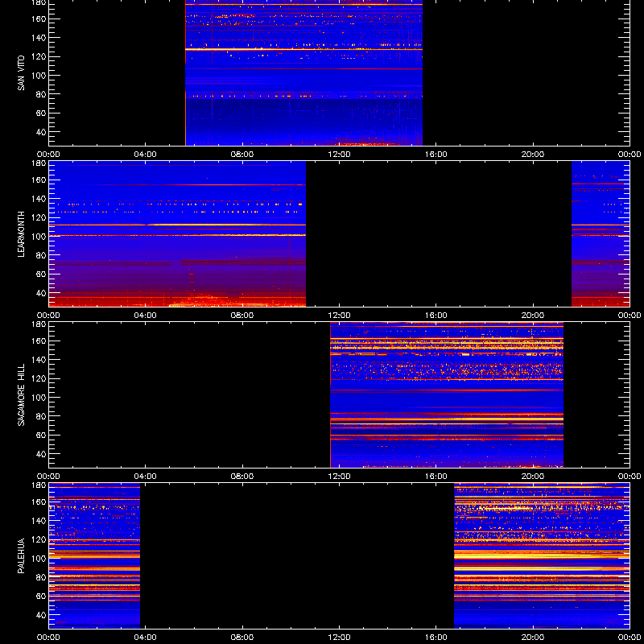Click the SAN VITO station label

21,73
